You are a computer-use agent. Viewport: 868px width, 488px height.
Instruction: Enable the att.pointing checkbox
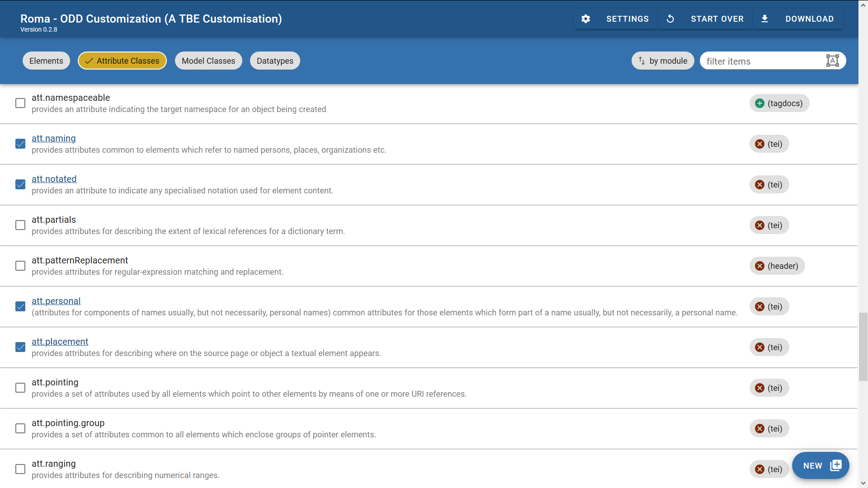[x=20, y=388]
